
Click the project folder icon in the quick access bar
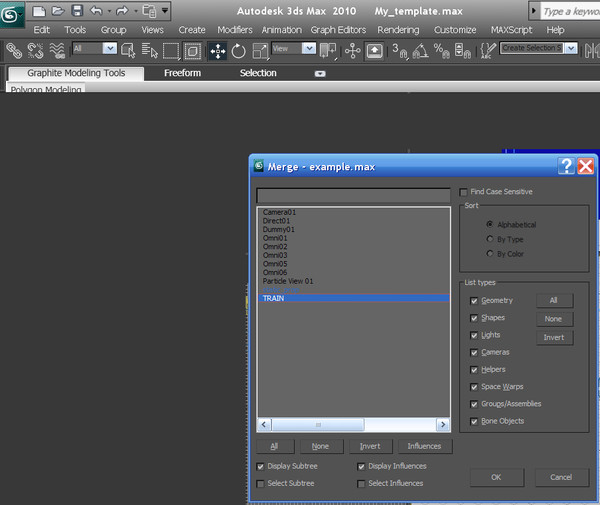[149, 11]
